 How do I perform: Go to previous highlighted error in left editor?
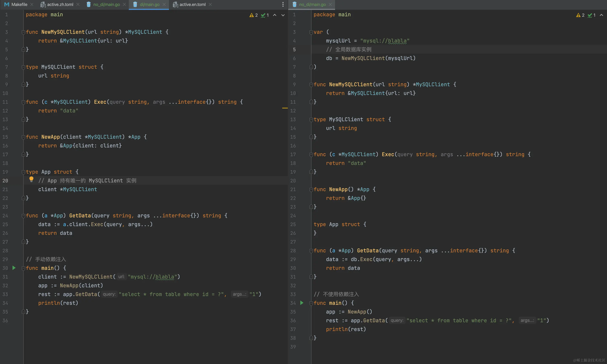(275, 15)
